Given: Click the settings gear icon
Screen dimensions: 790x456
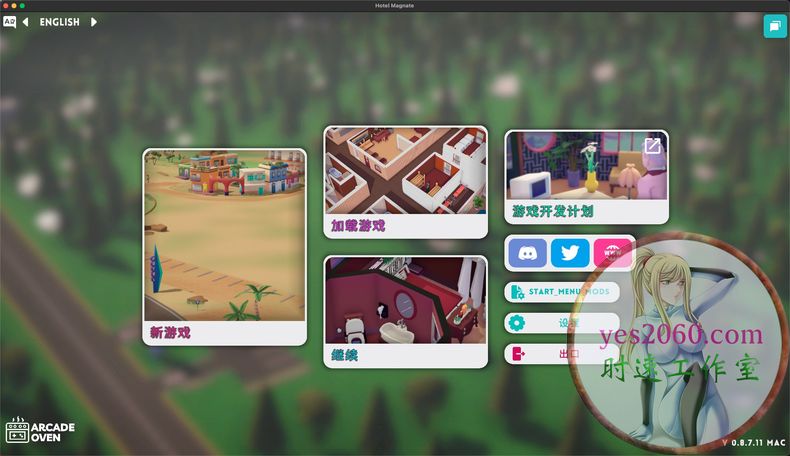Looking at the screenshot, I should pos(517,323).
